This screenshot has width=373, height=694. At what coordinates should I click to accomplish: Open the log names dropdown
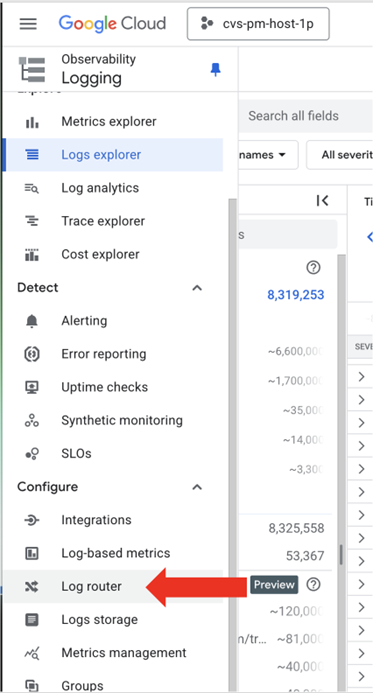click(268, 155)
